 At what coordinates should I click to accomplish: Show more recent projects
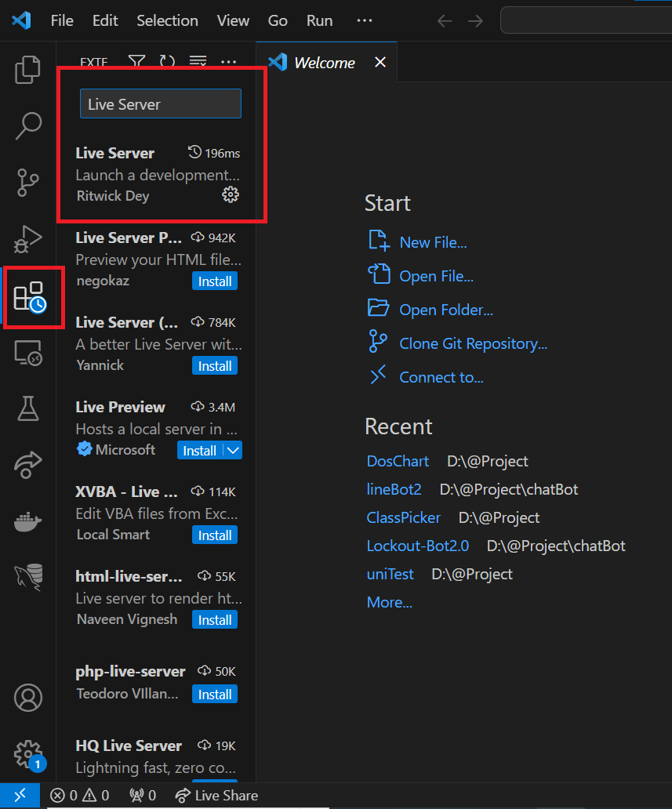point(389,602)
